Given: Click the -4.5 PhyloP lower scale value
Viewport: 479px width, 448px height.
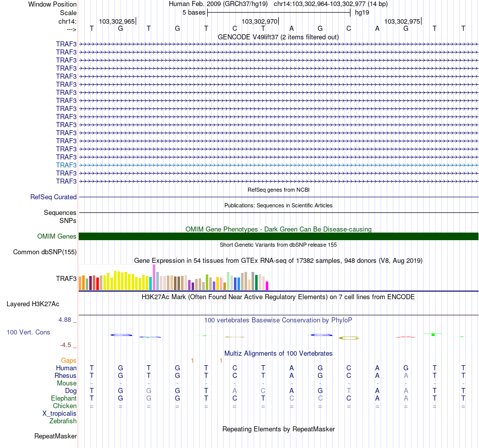Looking at the screenshot, I should 66,345.
